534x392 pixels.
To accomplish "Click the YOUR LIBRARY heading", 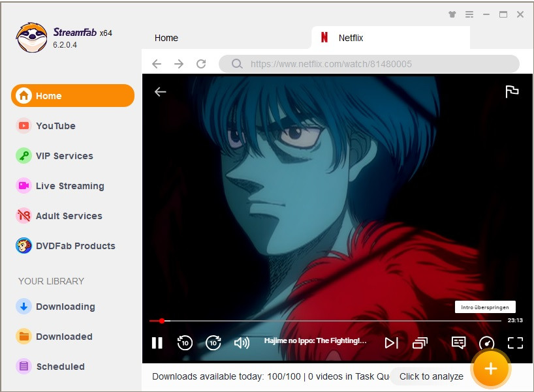I will click(x=51, y=281).
